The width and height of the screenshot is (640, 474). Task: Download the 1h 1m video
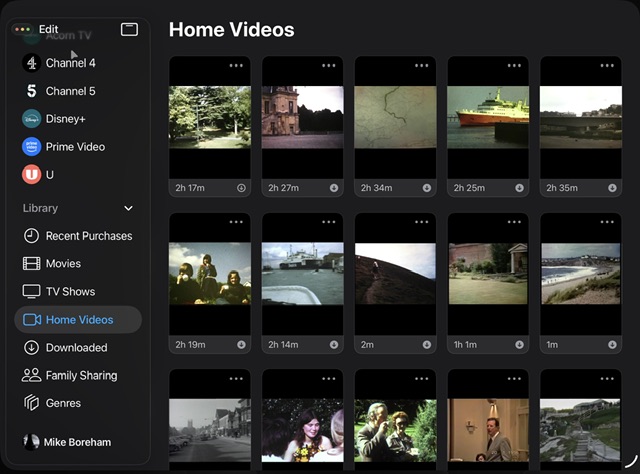520,345
